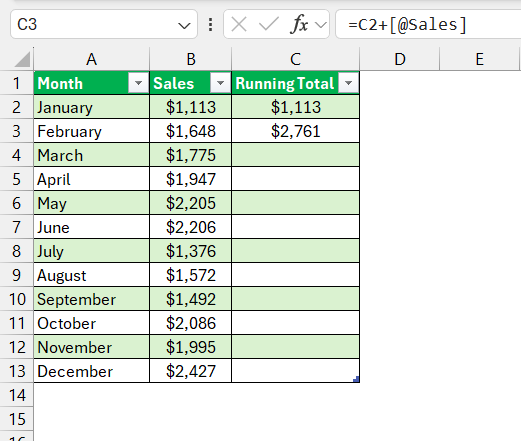Select column A header
The image size is (521, 441).
click(x=92, y=59)
